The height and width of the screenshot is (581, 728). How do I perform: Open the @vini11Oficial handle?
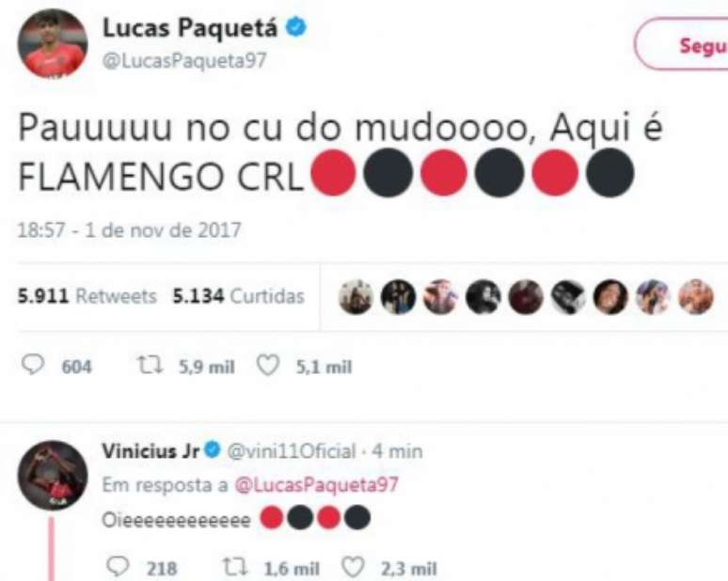[x=292, y=451]
